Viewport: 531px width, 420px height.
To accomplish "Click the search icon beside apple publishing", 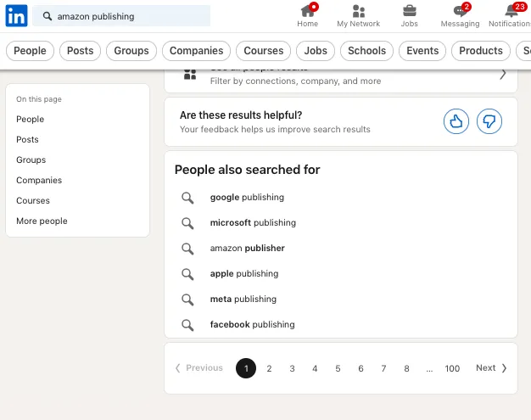I will coord(187,274).
